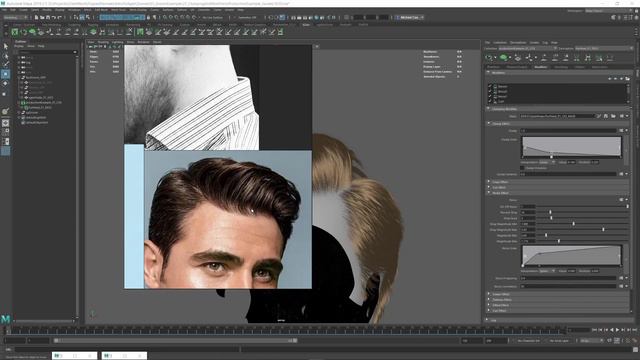The image size is (640, 360).
Task: Click the No Live Surface button
Action: [212, 18]
